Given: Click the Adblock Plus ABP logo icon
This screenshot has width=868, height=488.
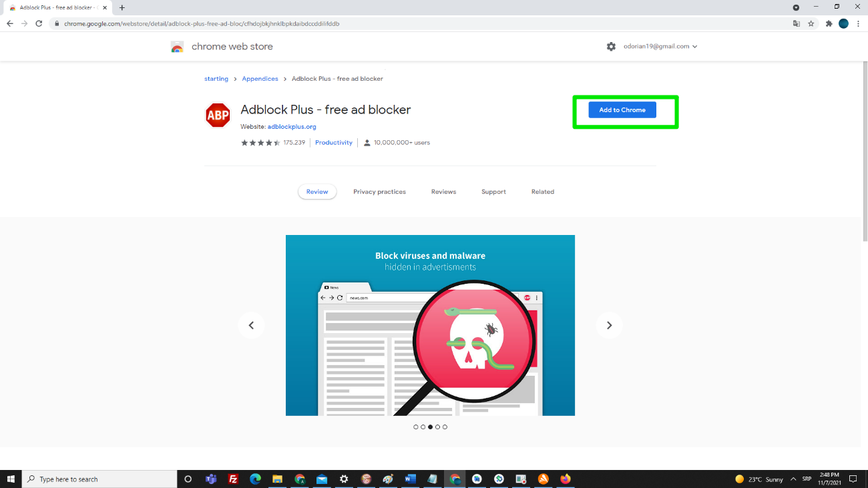Looking at the screenshot, I should point(218,115).
